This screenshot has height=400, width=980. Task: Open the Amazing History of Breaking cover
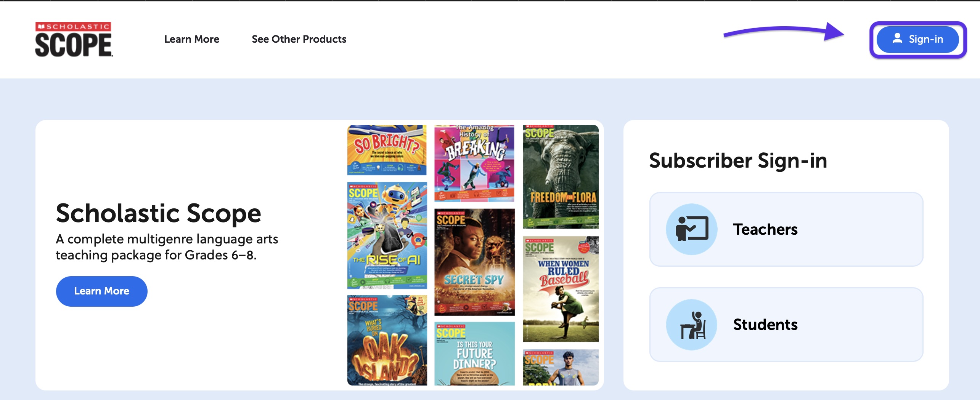coord(474,163)
